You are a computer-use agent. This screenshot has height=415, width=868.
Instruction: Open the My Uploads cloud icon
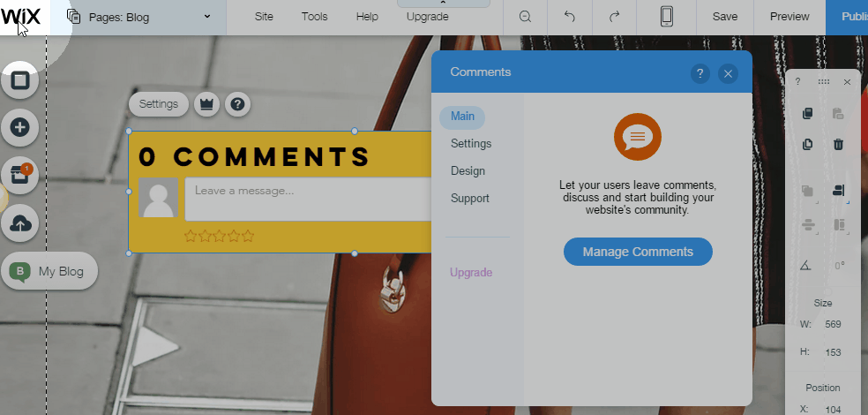20,223
